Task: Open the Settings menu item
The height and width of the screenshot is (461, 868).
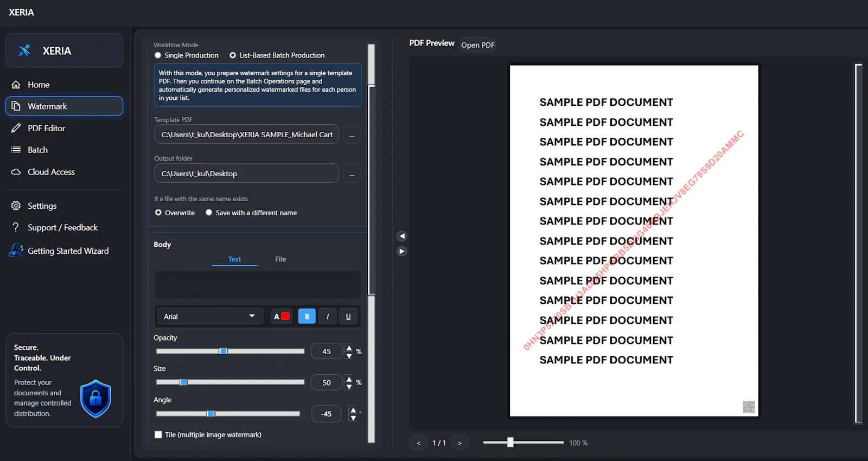Action: point(64,206)
